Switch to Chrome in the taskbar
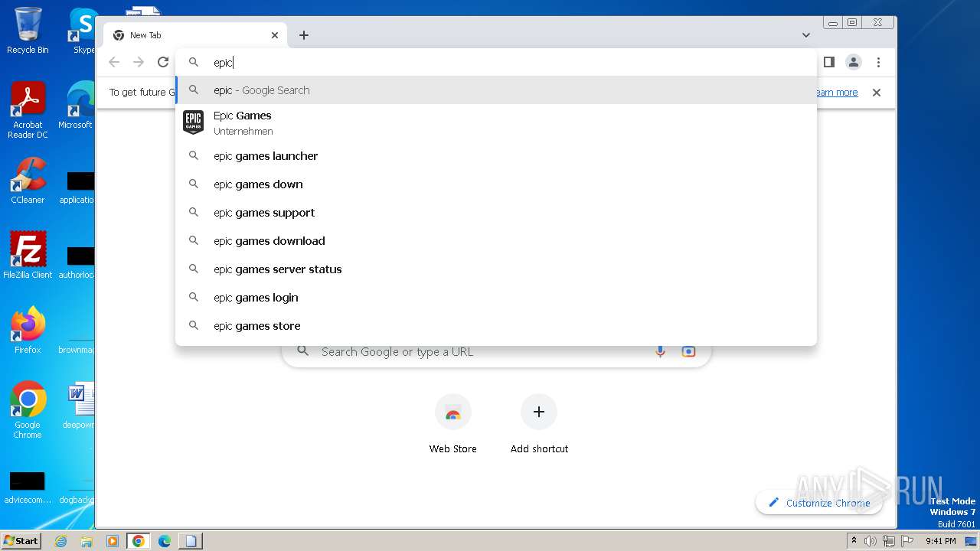980x551 pixels. click(138, 541)
